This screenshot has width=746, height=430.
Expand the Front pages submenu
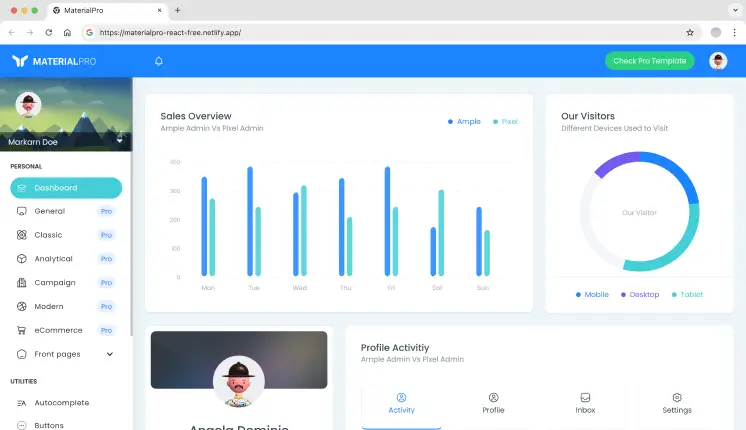[110, 354]
